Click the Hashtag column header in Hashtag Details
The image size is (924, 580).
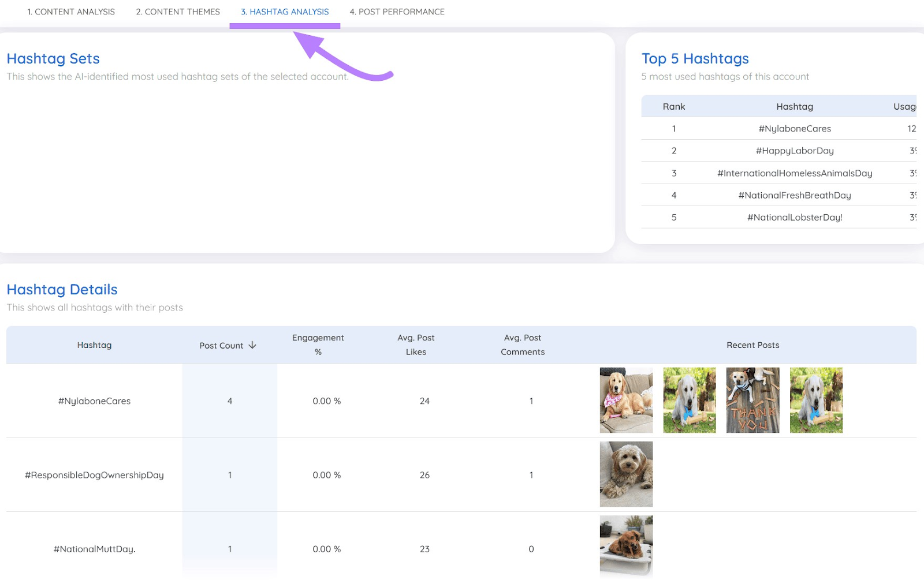pos(94,345)
